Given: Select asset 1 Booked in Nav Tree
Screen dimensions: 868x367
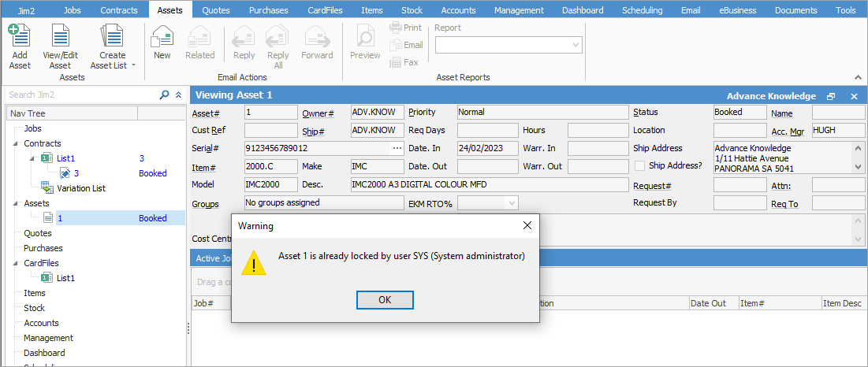Looking at the screenshot, I should pos(60,218).
